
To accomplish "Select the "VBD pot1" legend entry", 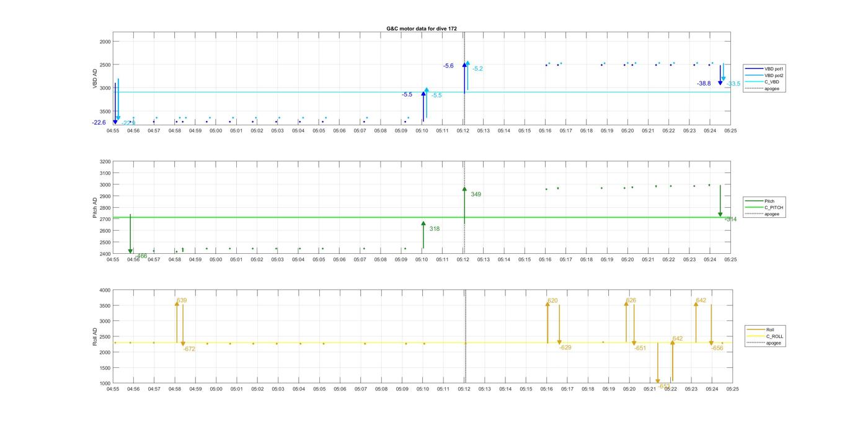I will tap(764, 69).
